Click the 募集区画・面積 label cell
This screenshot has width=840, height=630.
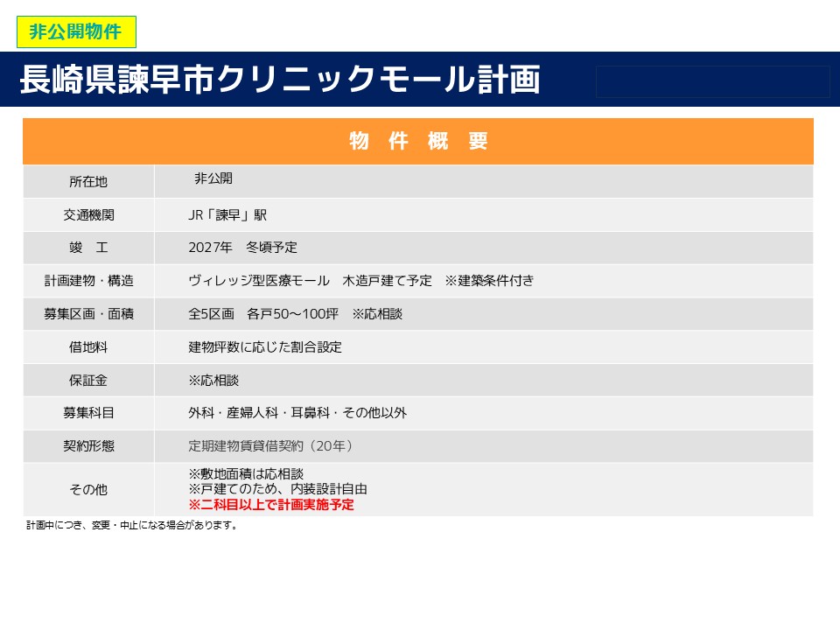tap(88, 314)
